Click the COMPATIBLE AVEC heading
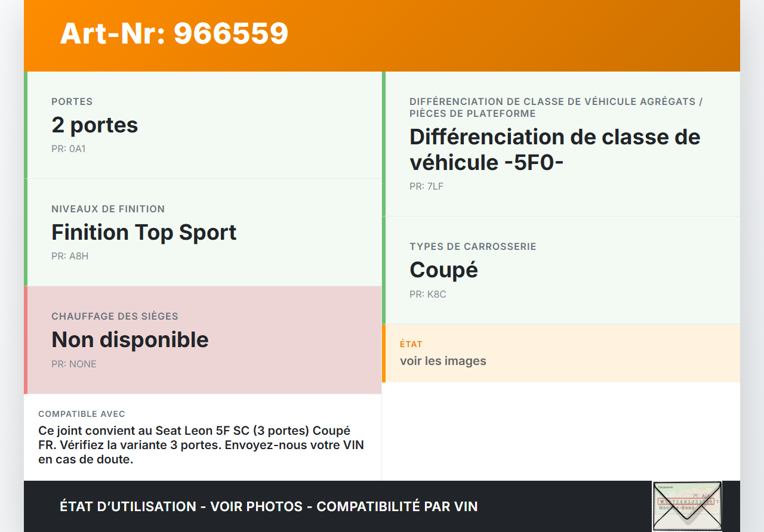The image size is (764, 532). [82, 414]
